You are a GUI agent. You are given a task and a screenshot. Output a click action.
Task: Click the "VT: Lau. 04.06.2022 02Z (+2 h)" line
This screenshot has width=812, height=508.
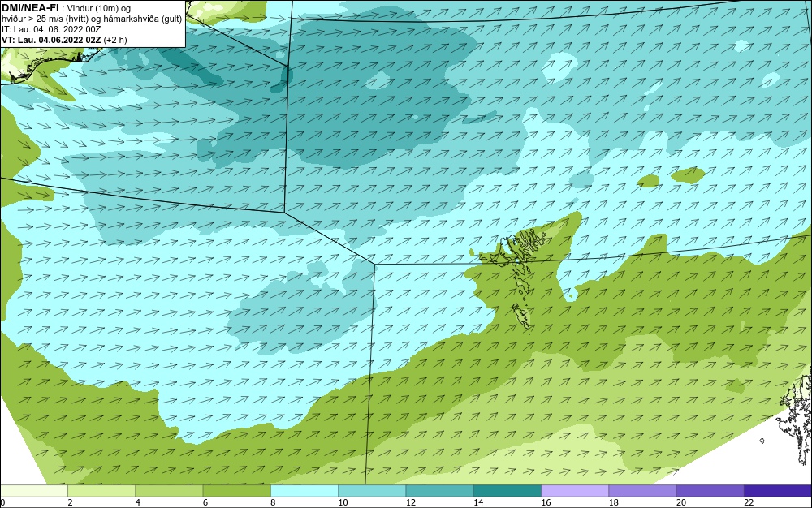pos(64,40)
